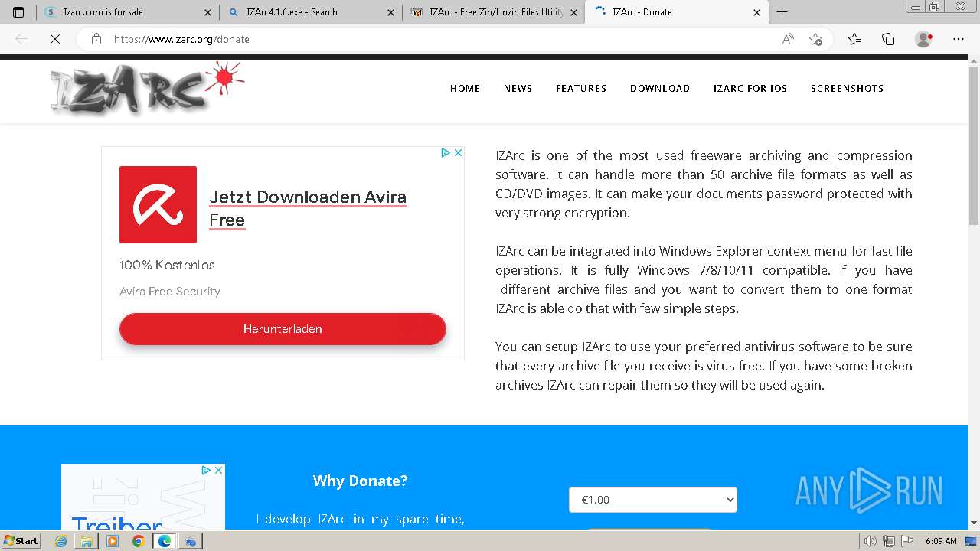This screenshot has height=551, width=980.
Task: Click '100% Kostenlos' ad text
Action: (x=167, y=265)
